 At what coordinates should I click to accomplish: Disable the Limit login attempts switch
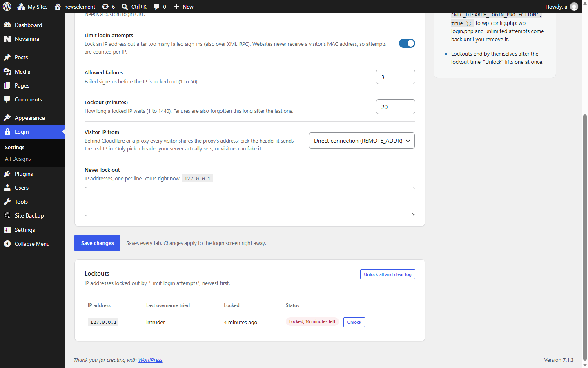(407, 43)
